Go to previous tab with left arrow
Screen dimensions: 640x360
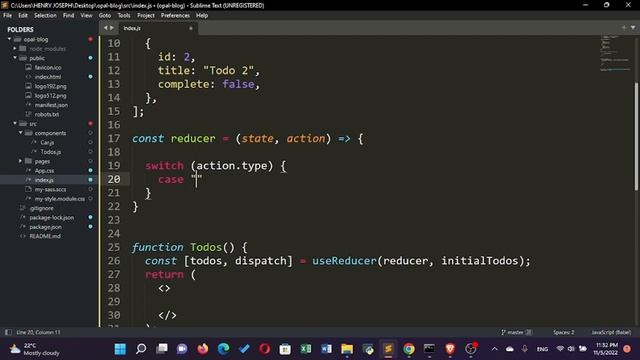click(x=105, y=28)
